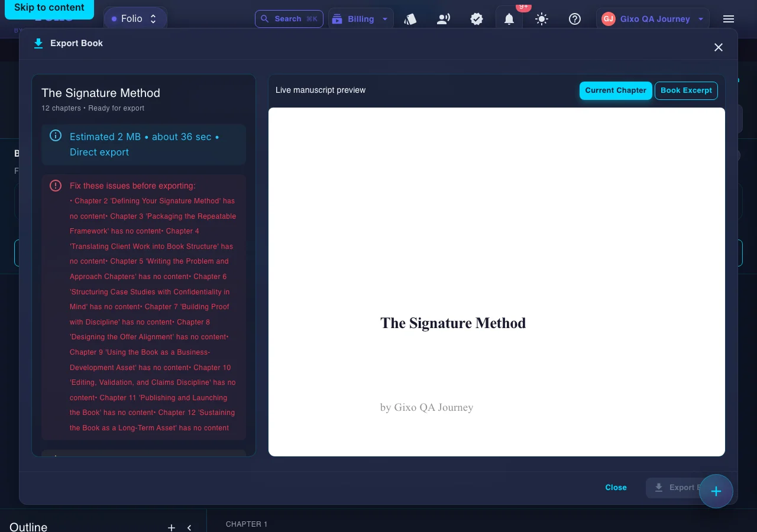
Task: Switch preview to Current Chapter
Action: (616, 90)
